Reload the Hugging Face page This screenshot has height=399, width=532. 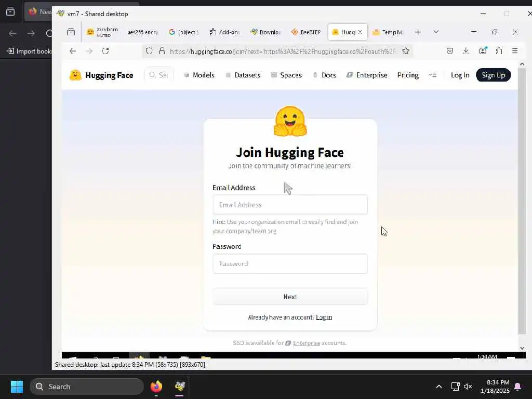tap(105, 51)
